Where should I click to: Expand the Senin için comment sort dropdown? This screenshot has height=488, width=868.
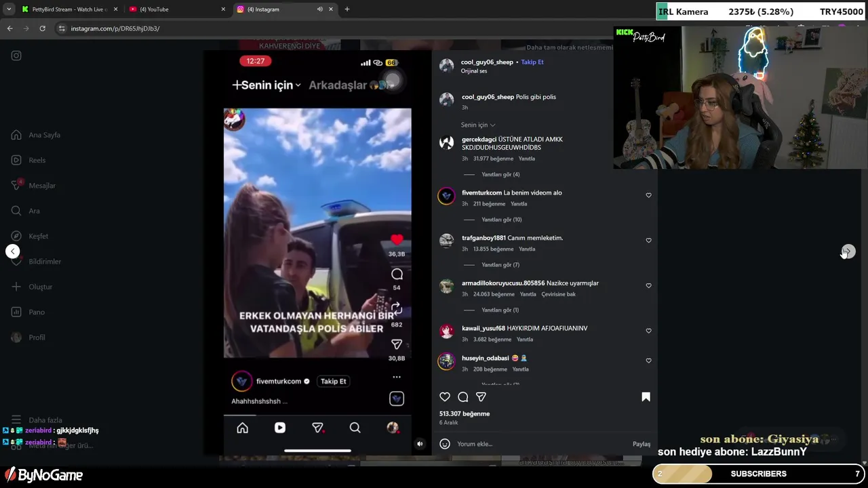pos(478,125)
